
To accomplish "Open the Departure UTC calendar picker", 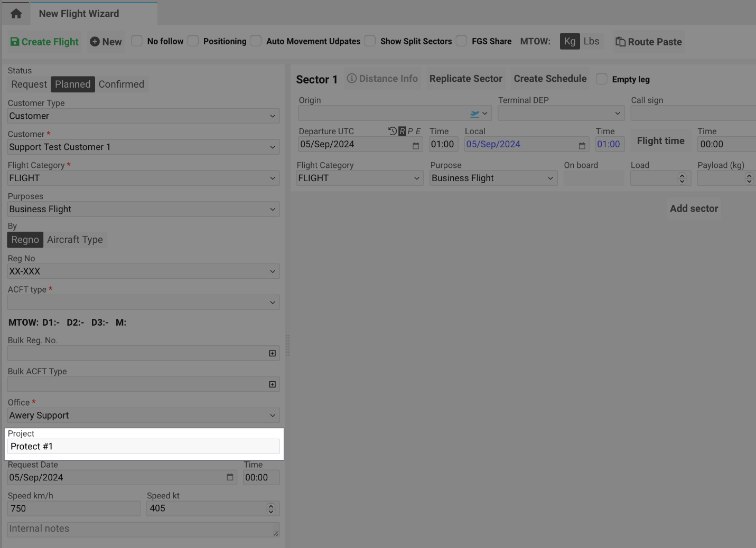I will click(x=415, y=145).
